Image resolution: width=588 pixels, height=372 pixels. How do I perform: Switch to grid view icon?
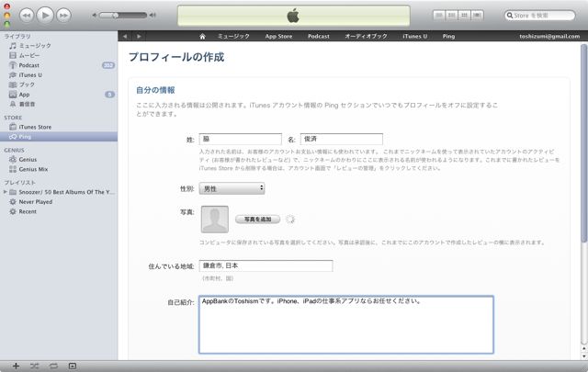(x=464, y=15)
